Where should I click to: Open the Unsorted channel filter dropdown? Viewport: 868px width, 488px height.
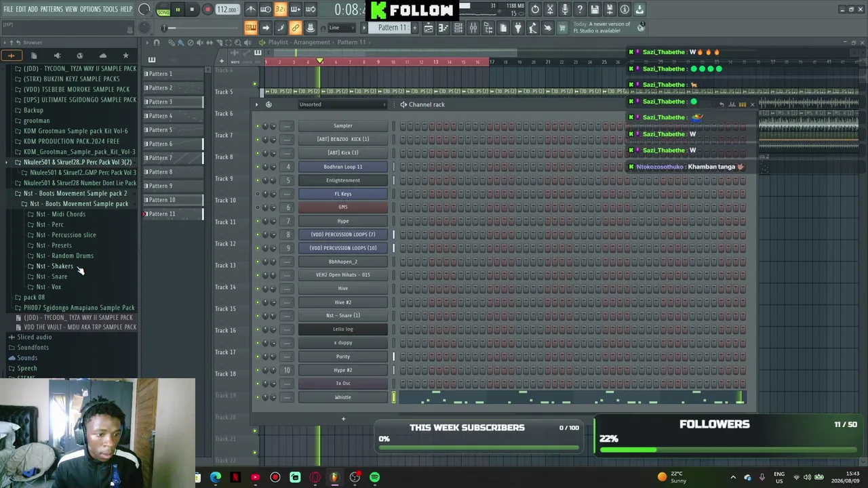tap(342, 104)
